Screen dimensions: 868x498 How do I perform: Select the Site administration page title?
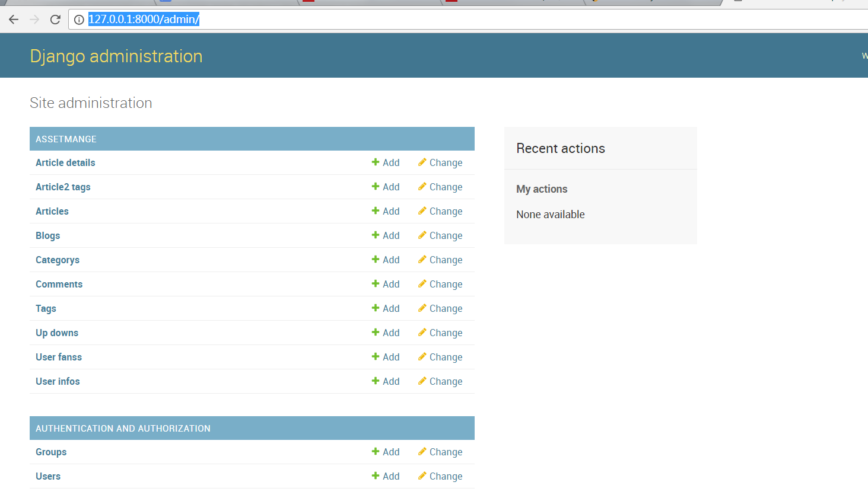[x=91, y=103]
